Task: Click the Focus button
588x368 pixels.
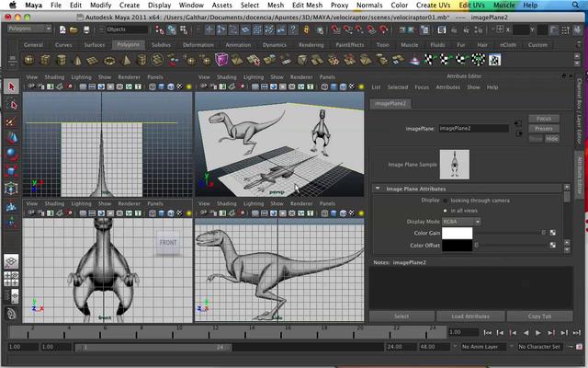Action: tap(544, 119)
